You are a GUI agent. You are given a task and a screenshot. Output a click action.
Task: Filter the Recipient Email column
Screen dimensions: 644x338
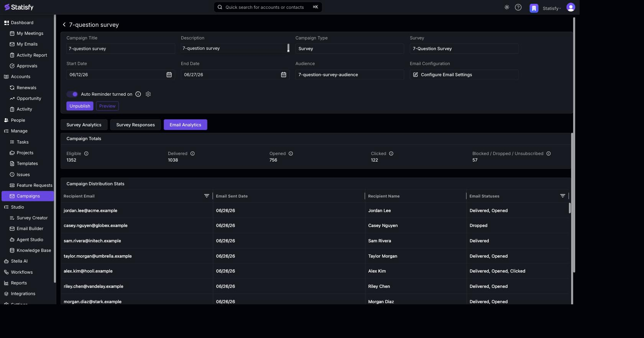click(207, 196)
